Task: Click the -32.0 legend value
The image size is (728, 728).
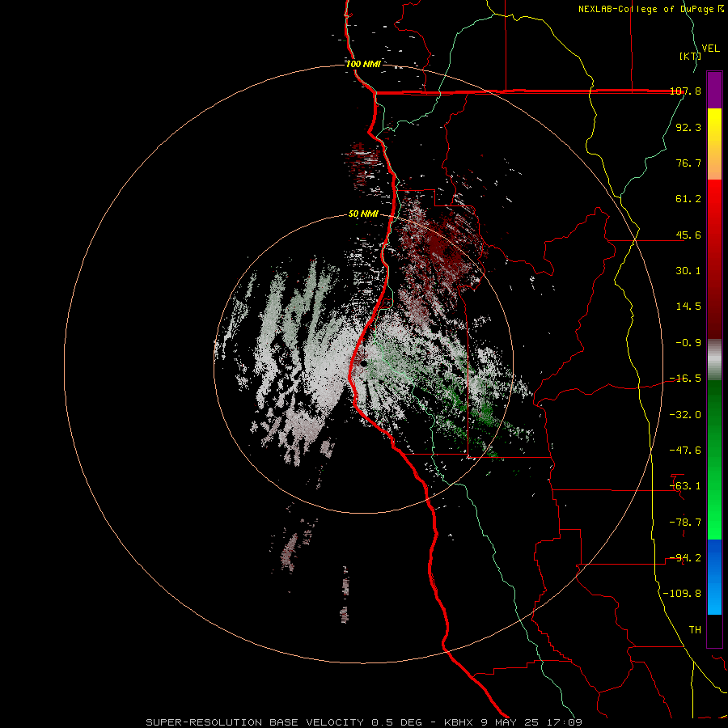Action: tap(685, 415)
